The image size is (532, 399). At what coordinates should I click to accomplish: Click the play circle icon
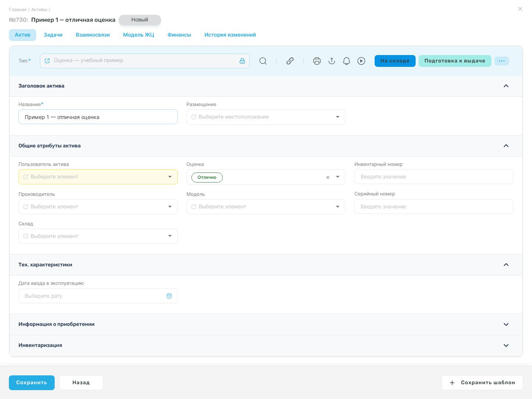click(x=361, y=61)
